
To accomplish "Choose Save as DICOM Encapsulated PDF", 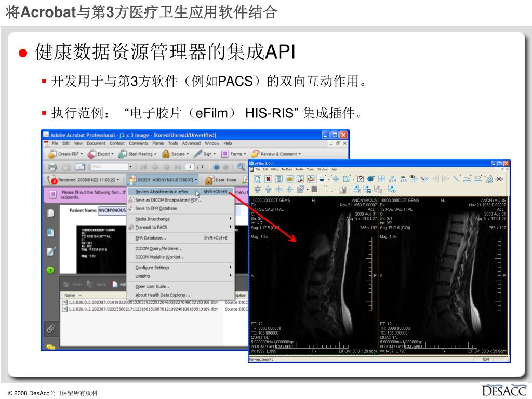I will pos(181,200).
